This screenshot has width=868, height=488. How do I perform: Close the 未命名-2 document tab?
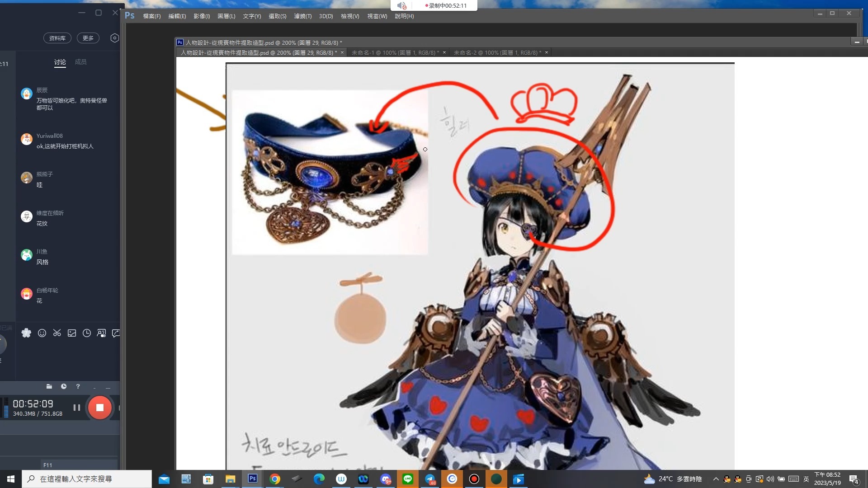pos(546,52)
